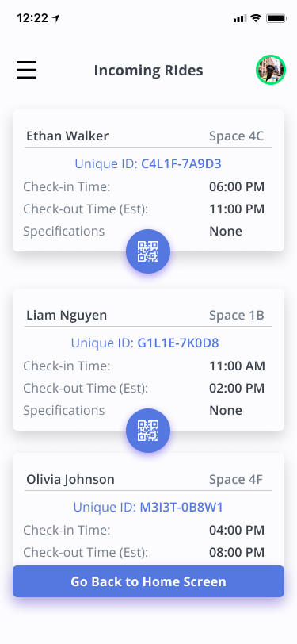
Task: Open Ethan Walker ride name
Action: [x=67, y=136]
